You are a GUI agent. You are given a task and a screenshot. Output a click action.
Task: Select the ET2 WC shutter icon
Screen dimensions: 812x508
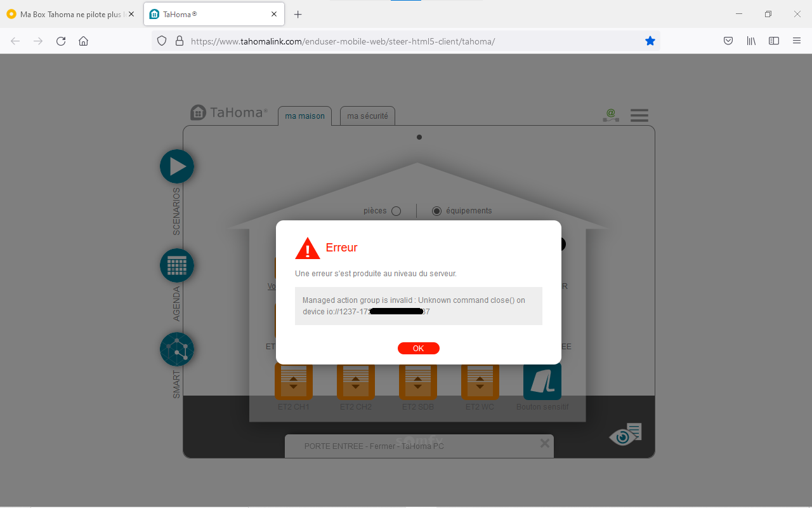tap(480, 381)
